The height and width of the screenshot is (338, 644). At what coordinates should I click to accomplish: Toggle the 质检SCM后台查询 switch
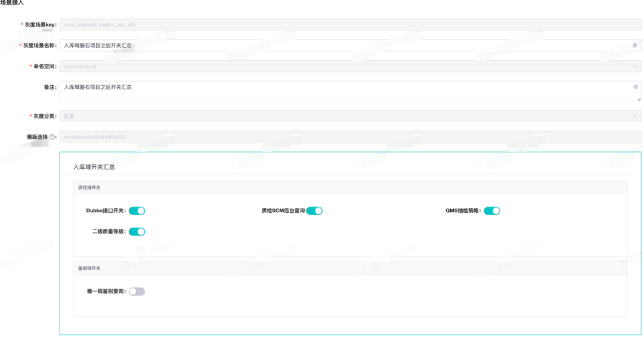click(x=315, y=210)
